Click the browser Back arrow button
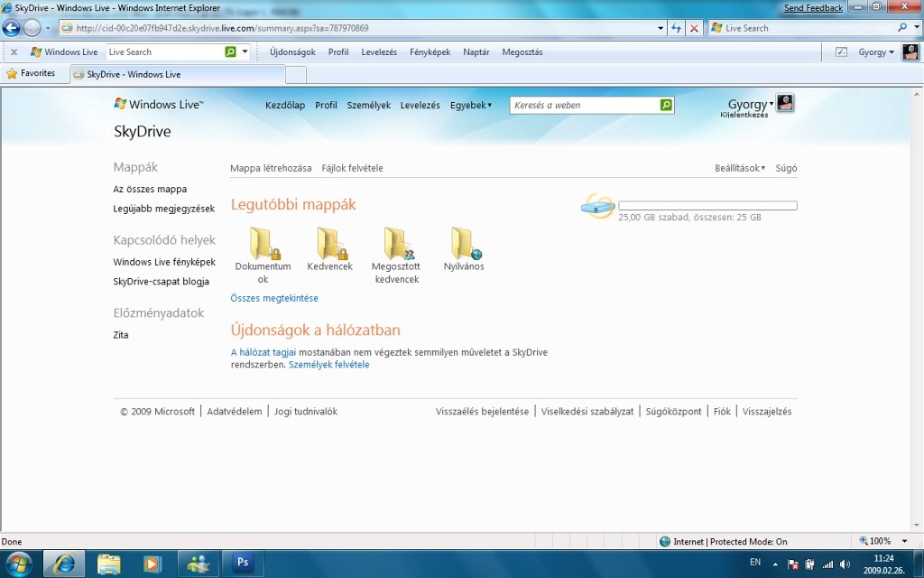The width and height of the screenshot is (924, 578). click(11, 28)
